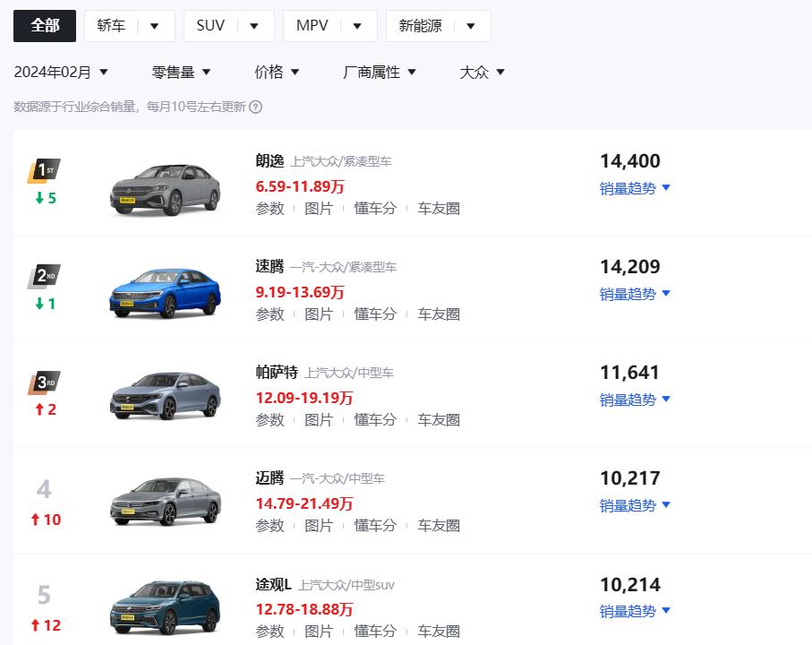Open the 迈腾 car thumbnail
This screenshot has width=812, height=645.
click(x=166, y=502)
